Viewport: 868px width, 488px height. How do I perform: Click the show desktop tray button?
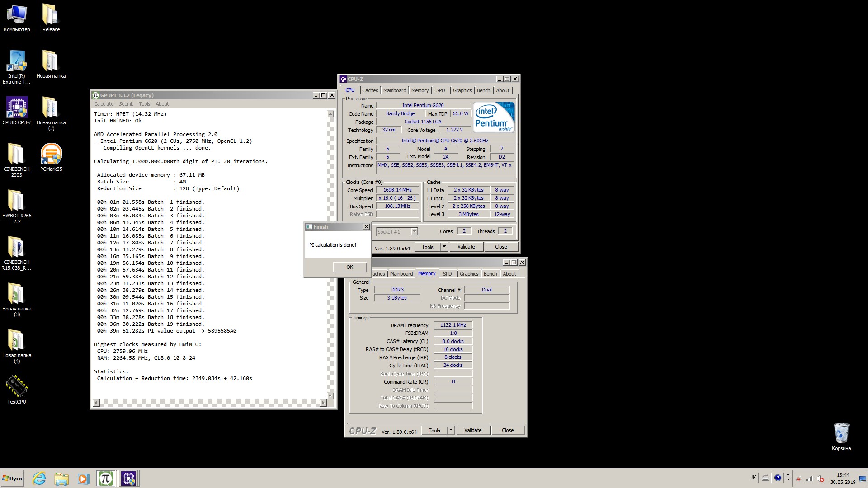[x=863, y=479]
